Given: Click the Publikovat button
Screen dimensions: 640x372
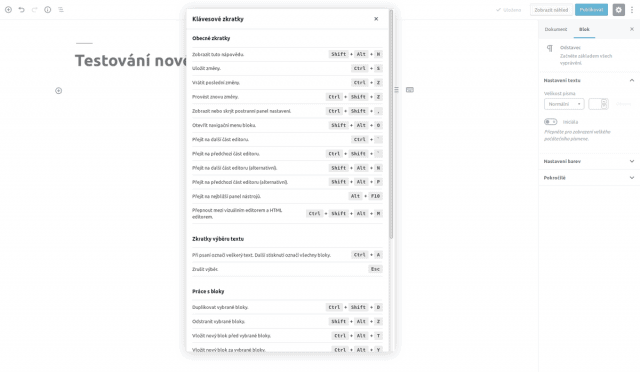Looking at the screenshot, I should click(591, 10).
